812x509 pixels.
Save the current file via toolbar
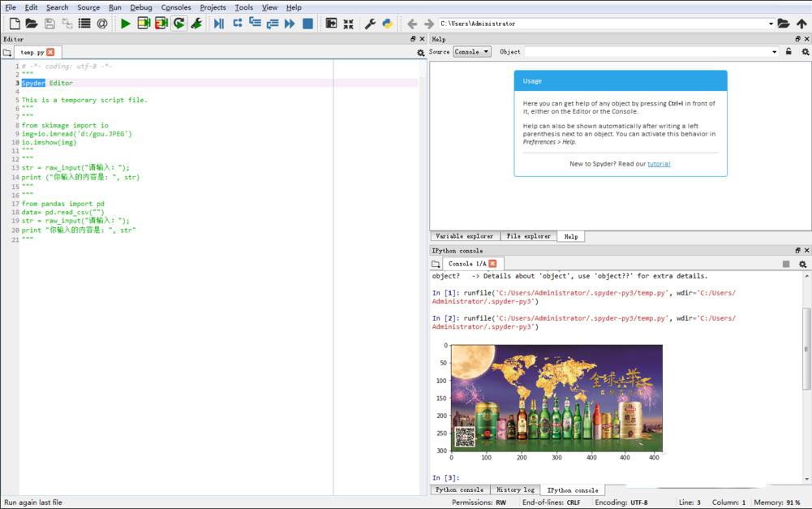(x=49, y=24)
